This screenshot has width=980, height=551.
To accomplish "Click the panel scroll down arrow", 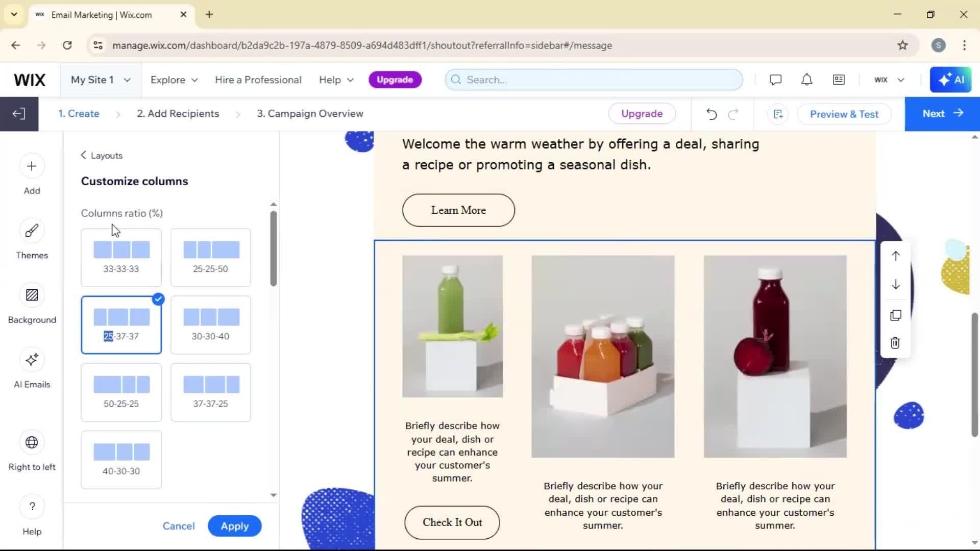I will click(x=273, y=495).
